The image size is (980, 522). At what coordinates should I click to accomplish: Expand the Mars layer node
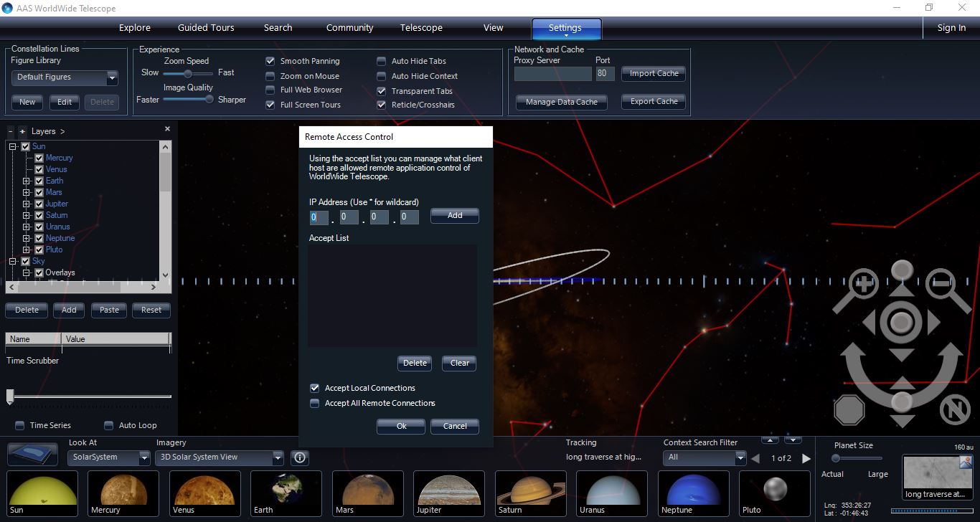(x=26, y=192)
